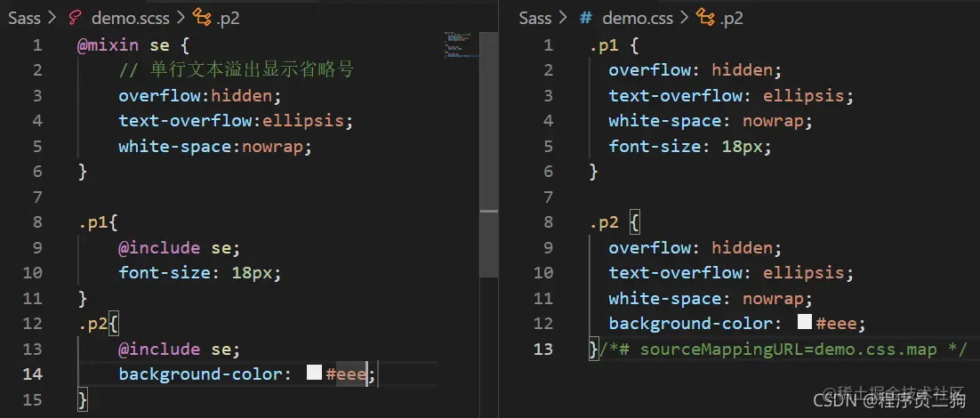Image resolution: width=980 pixels, height=418 pixels.
Task: Click the Chinese comment on line 2
Action: click(237, 70)
